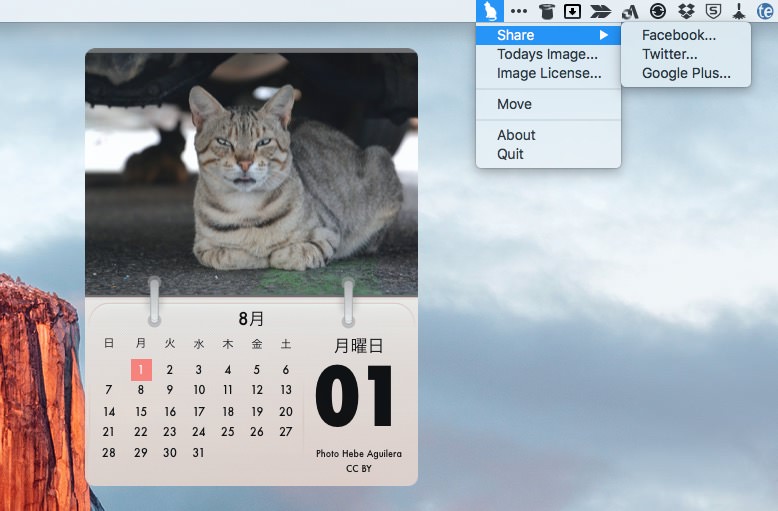
Task: Click the CC BY license text
Action: point(359,468)
